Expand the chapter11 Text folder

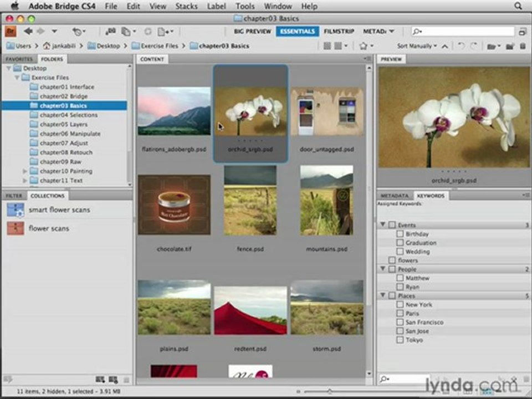25,181
